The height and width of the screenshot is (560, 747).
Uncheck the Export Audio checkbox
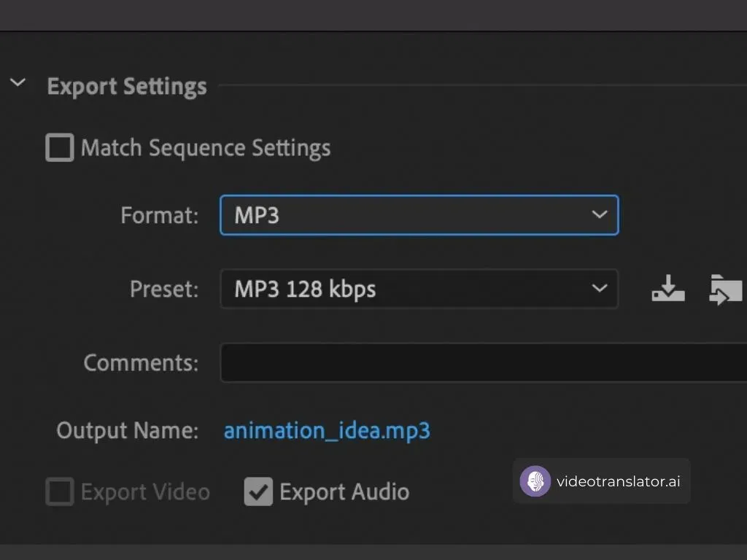(258, 491)
